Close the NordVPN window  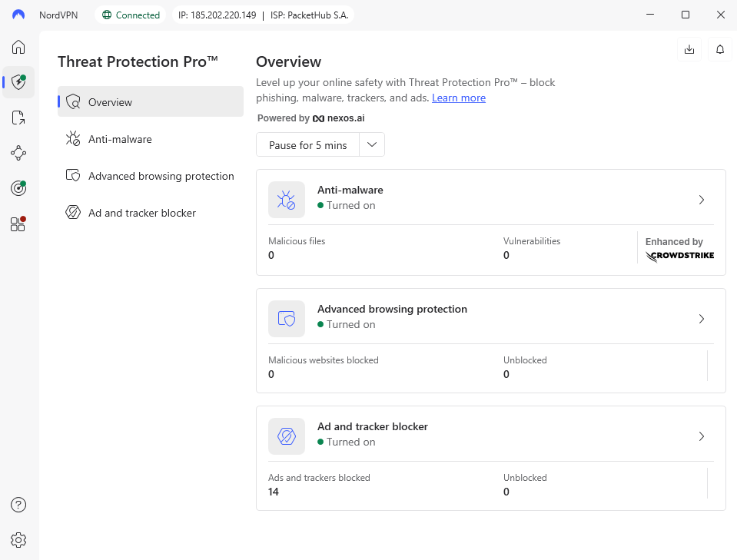[721, 15]
